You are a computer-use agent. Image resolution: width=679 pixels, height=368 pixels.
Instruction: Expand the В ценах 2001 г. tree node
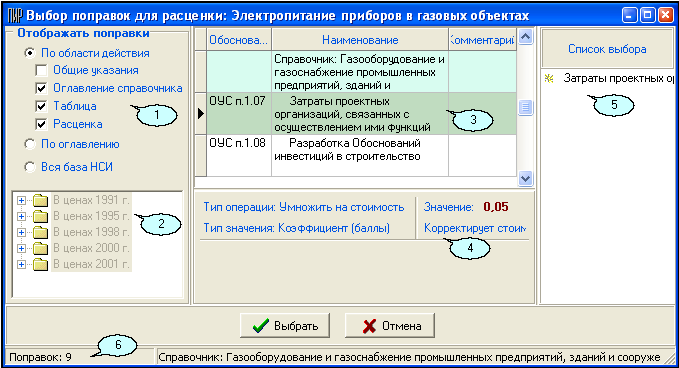(x=21, y=265)
